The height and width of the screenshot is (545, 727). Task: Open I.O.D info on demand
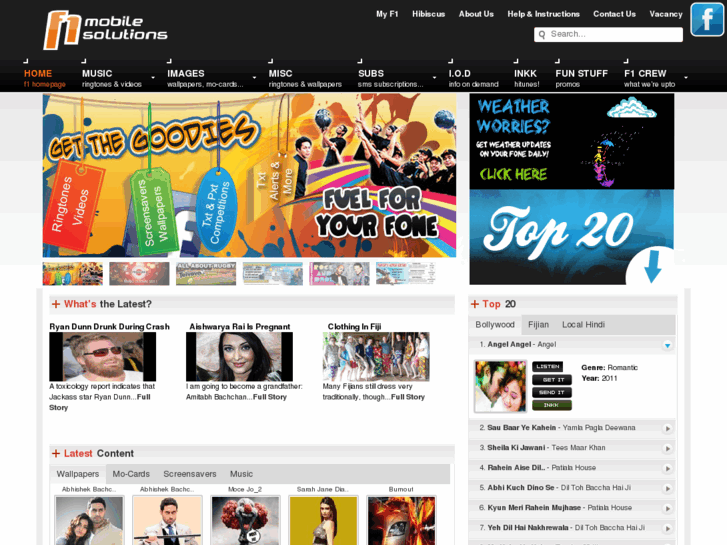click(x=473, y=78)
